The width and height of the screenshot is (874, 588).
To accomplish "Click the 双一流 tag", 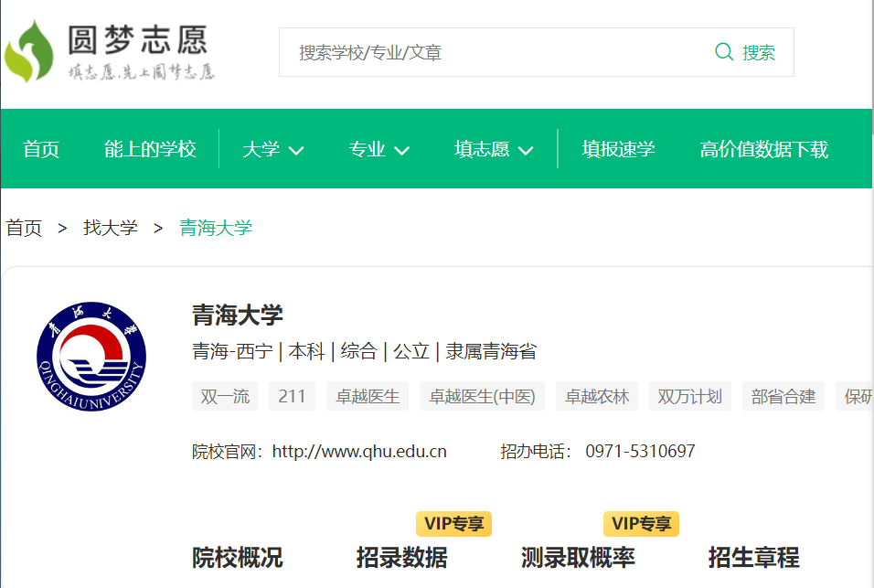I will point(225,396).
